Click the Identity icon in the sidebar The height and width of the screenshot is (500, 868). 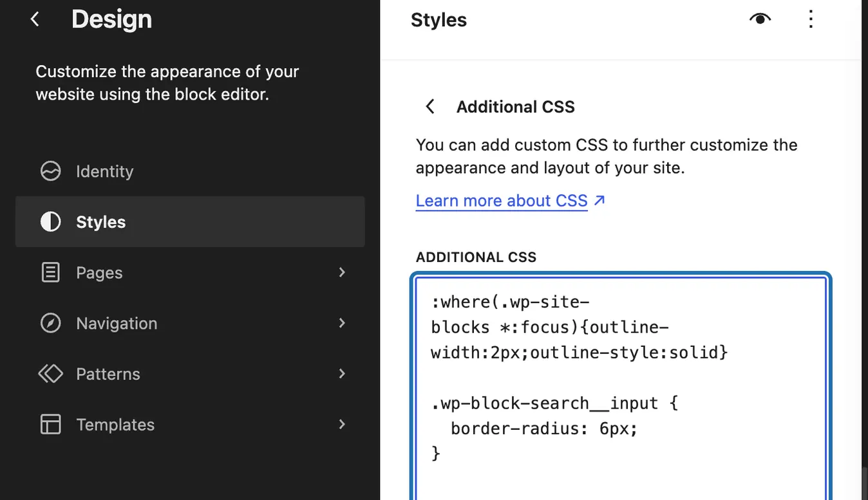(50, 171)
